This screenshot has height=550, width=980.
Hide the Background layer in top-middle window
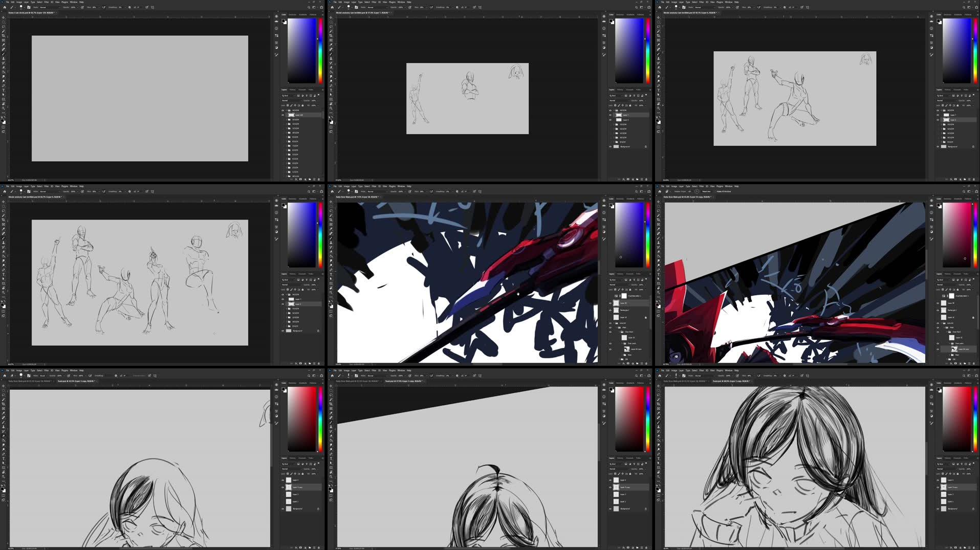pos(610,146)
